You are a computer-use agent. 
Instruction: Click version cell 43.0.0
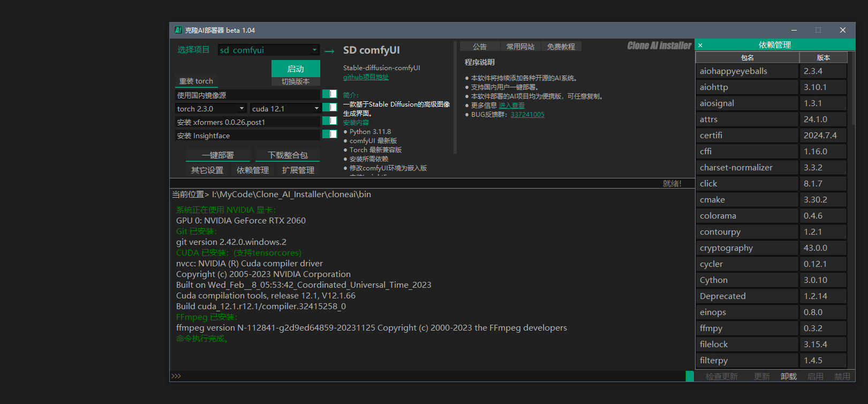point(824,248)
